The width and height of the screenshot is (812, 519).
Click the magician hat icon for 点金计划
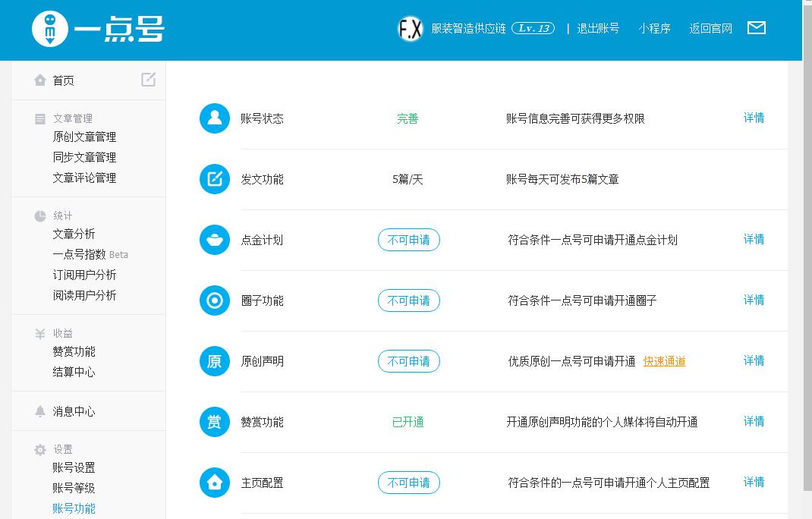coord(214,239)
